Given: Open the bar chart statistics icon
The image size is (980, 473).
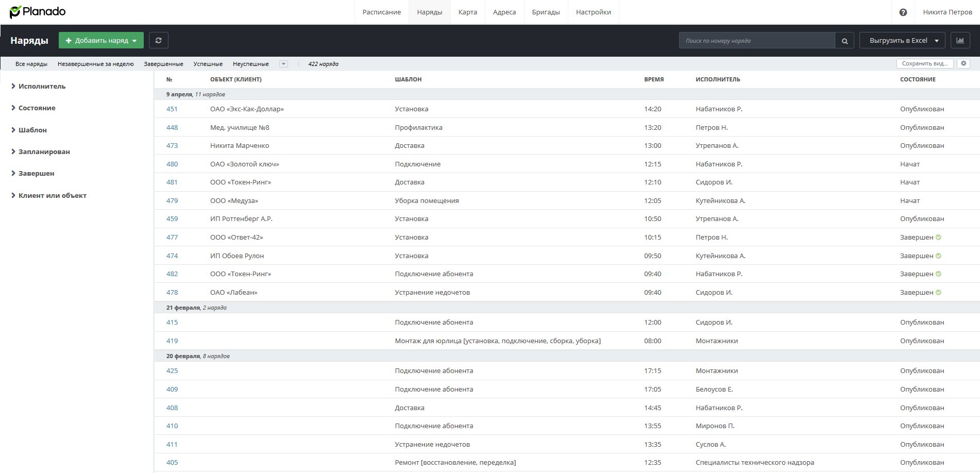Looking at the screenshot, I should point(960,41).
